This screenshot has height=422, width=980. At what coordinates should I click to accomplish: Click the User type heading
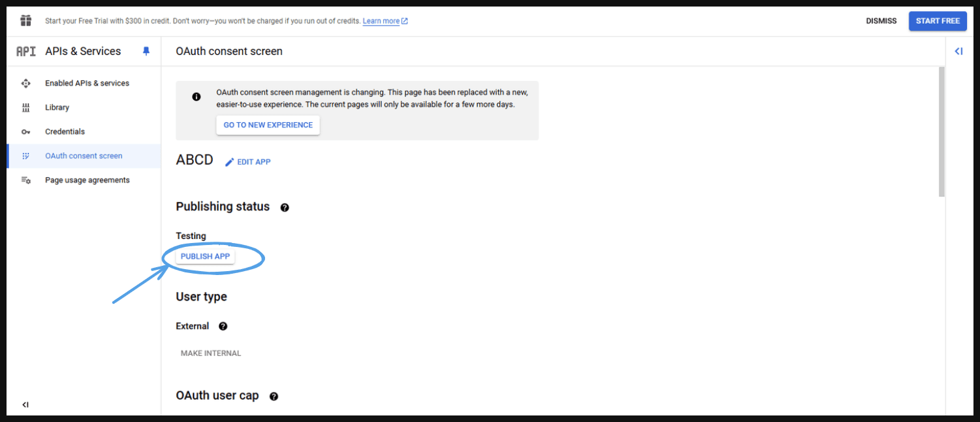[202, 297]
